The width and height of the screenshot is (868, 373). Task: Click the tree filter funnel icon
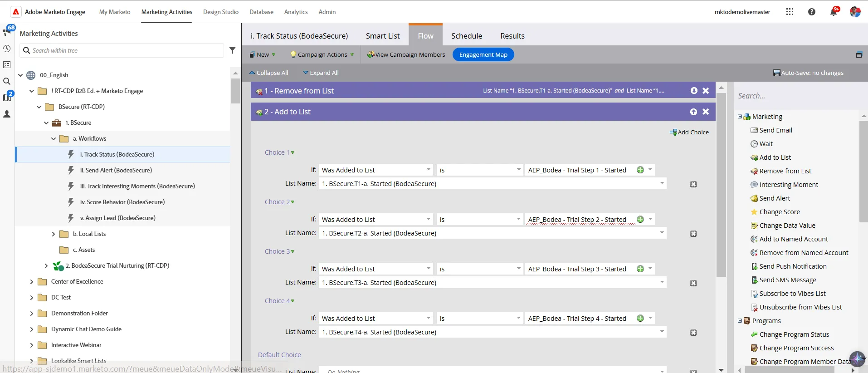(232, 50)
